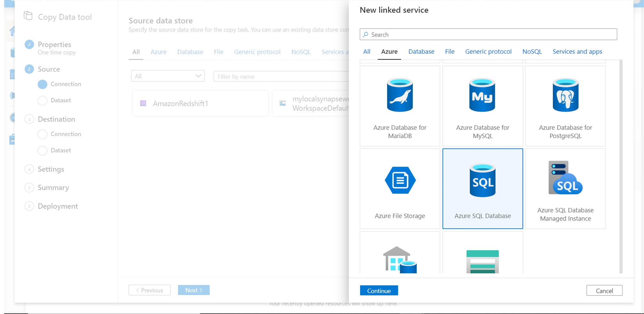
Task: Open the Services and apps tab
Action: [577, 52]
